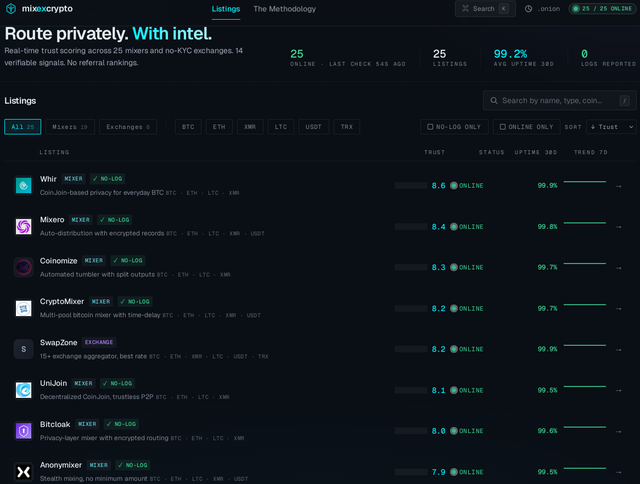Image resolution: width=640 pixels, height=484 pixels.
Task: Open Bitcloak details via row arrow
Action: [x=619, y=431]
